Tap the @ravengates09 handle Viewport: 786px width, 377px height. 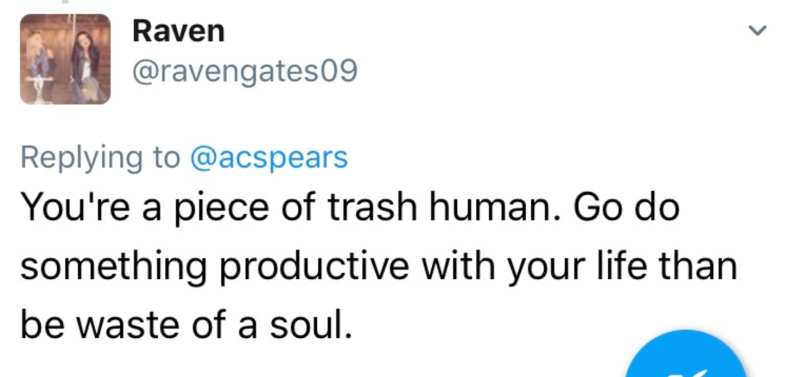pyautogui.click(x=245, y=72)
